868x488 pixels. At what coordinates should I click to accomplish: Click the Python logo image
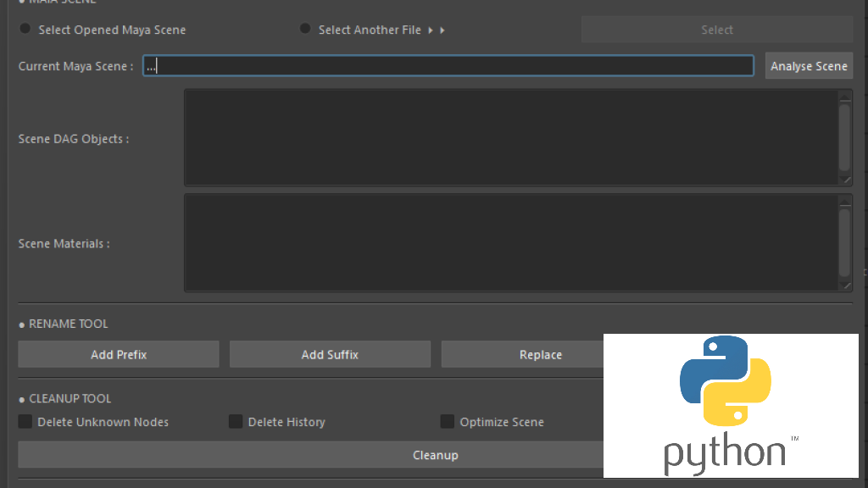(x=731, y=406)
